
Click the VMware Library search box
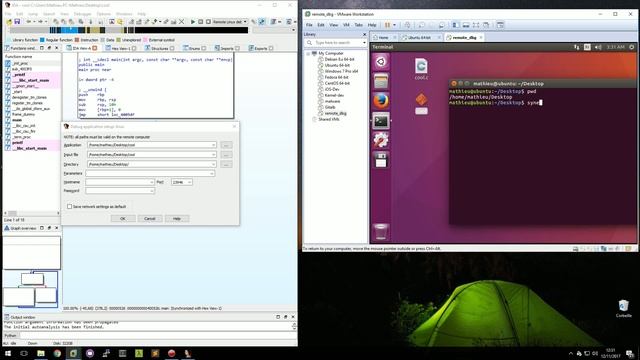[x=336, y=42]
